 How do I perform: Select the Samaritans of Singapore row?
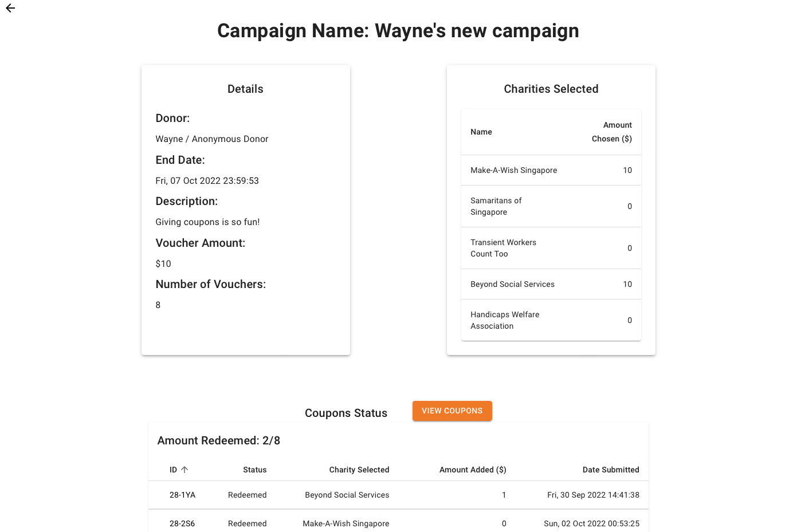click(551, 206)
